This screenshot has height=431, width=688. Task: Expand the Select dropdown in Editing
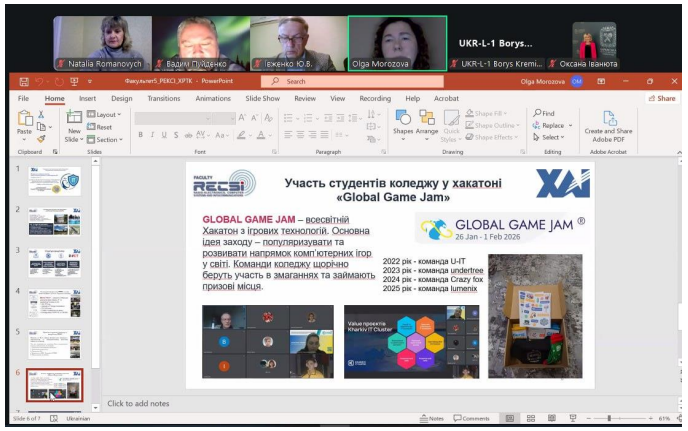(x=553, y=137)
